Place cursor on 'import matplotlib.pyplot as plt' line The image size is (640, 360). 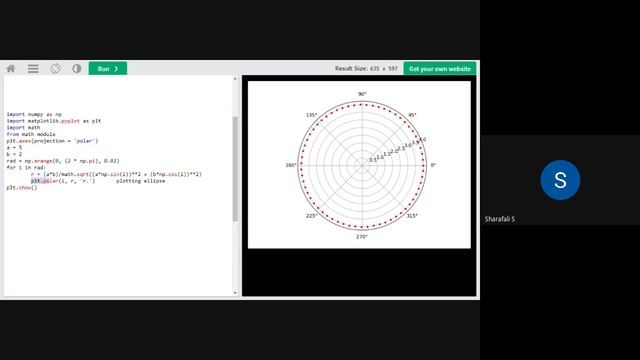53,121
